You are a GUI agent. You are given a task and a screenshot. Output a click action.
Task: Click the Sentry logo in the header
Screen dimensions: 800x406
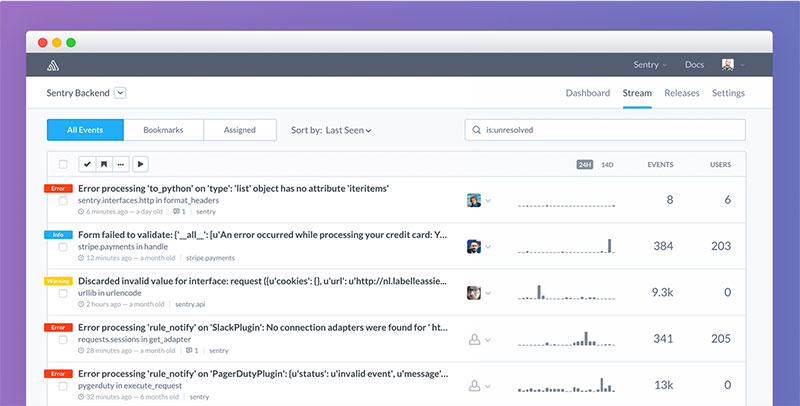[x=54, y=66]
